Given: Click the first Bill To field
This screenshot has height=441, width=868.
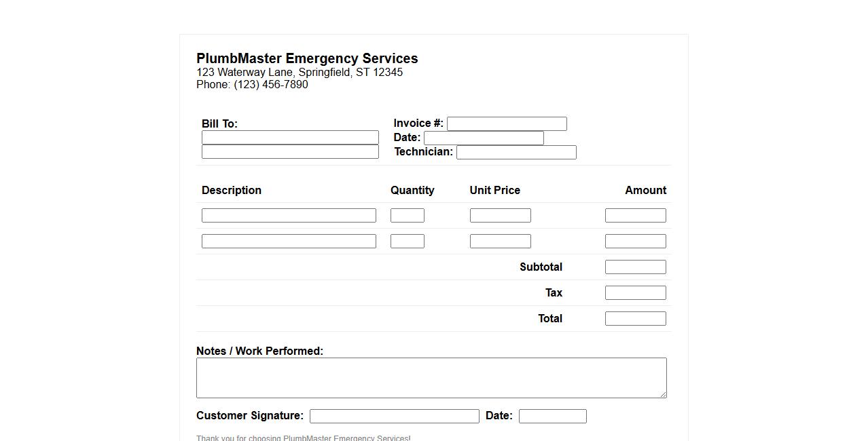Looking at the screenshot, I should coord(290,137).
